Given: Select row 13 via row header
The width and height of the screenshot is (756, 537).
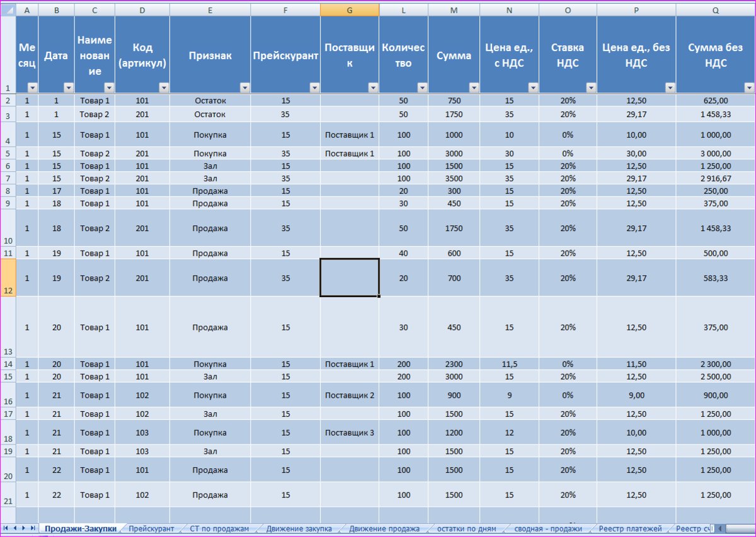Looking at the screenshot, I should coord(8,327).
